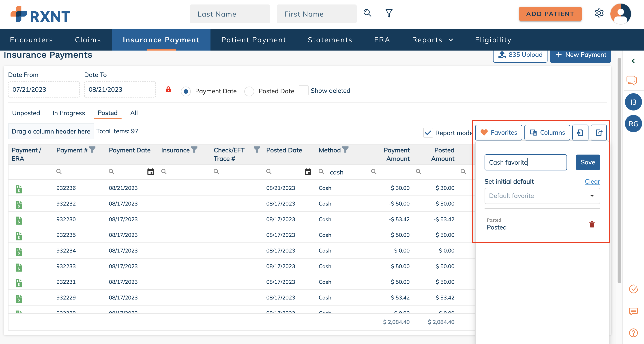Click the Date From field
The image size is (644, 344).
coord(44,89)
